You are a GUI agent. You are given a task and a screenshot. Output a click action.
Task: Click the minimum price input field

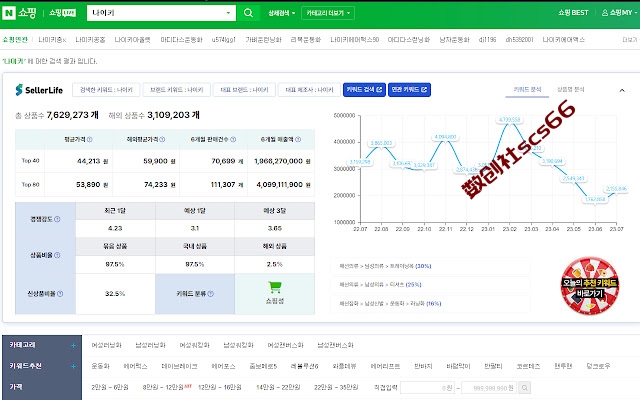428,388
